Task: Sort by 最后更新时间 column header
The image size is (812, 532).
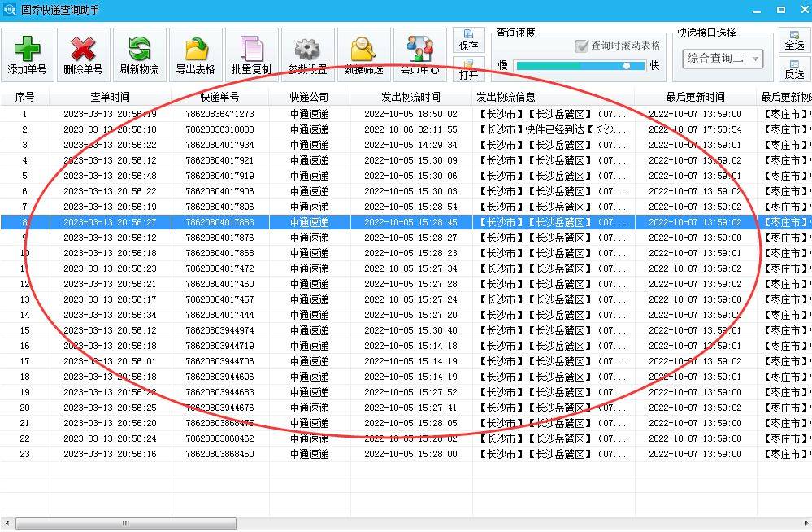Action: [x=696, y=97]
